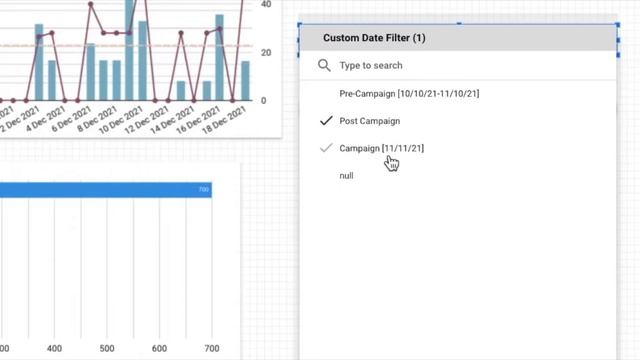The width and height of the screenshot is (640, 360).
Task: Select the null filter option
Action: 346,176
